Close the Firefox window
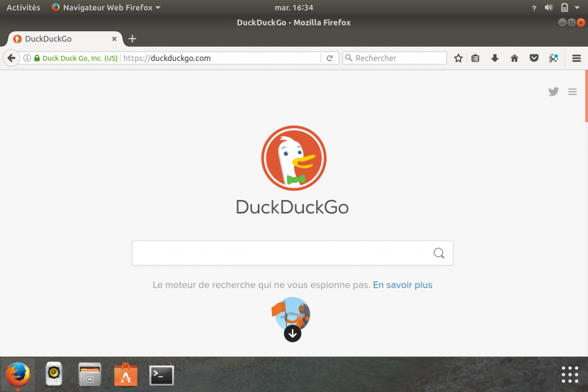Screen dimensions: 588x392 [580, 23]
